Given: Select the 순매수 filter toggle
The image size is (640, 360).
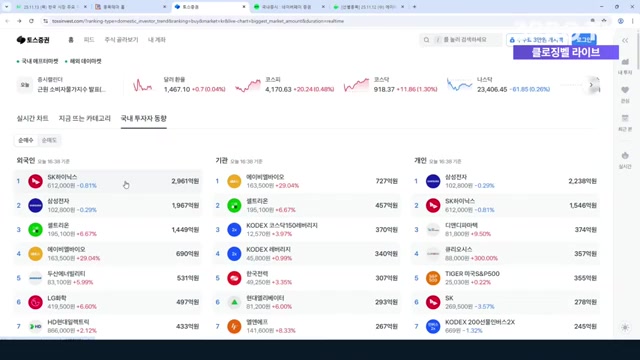Looking at the screenshot, I should click(26, 140).
